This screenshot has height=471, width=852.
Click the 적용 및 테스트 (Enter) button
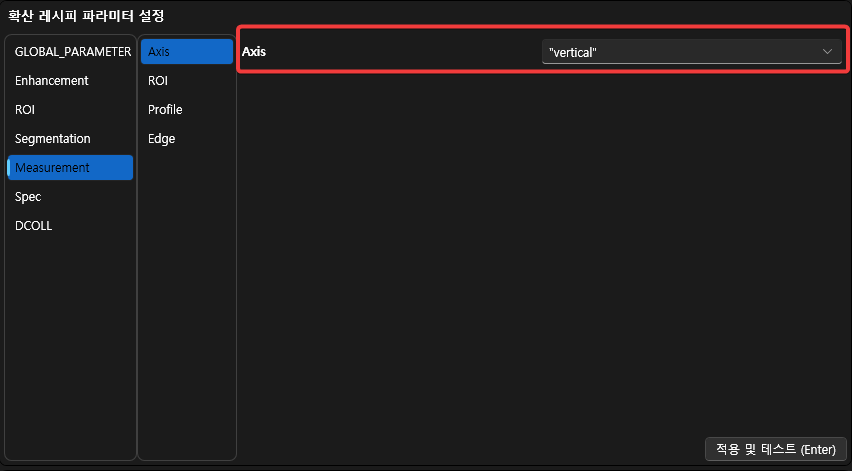pos(776,449)
